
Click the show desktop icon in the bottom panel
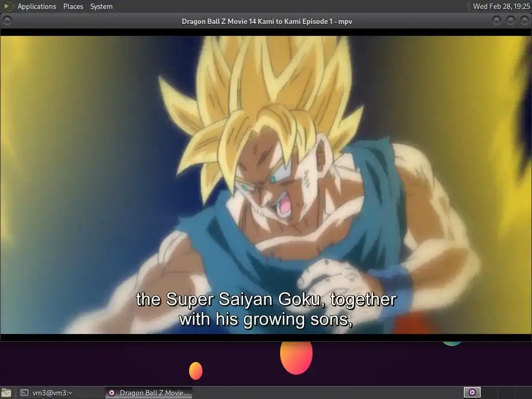coord(6,393)
